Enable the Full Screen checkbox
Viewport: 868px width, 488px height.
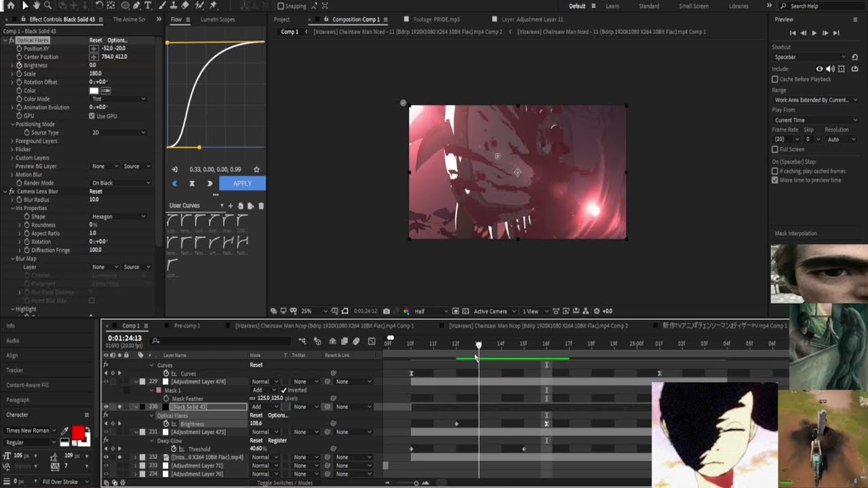pyautogui.click(x=775, y=149)
